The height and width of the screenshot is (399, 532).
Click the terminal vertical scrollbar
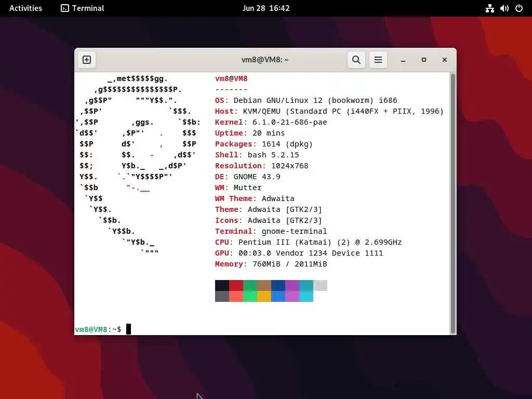click(x=453, y=203)
